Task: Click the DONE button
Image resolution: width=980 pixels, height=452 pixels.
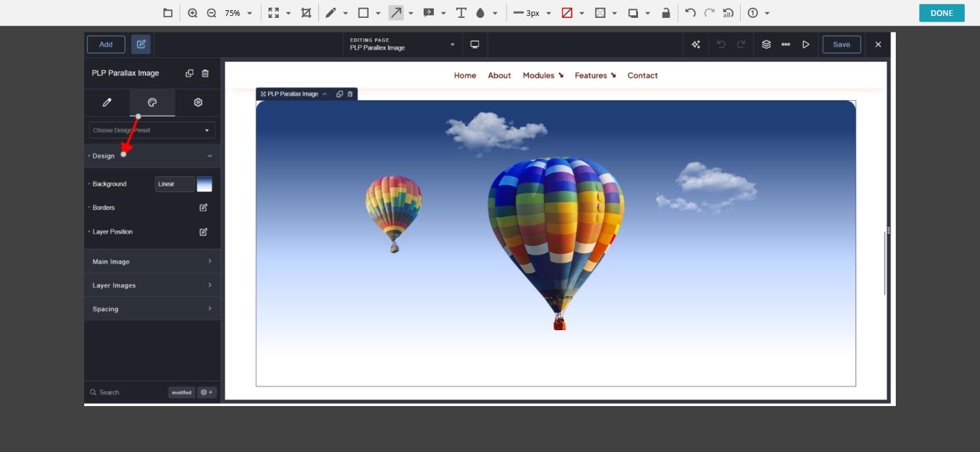Action: point(942,13)
